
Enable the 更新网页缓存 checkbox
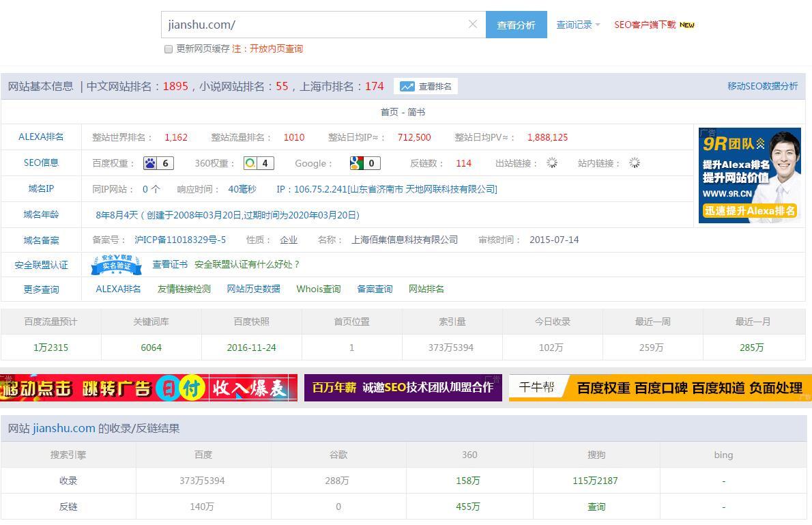pos(168,49)
